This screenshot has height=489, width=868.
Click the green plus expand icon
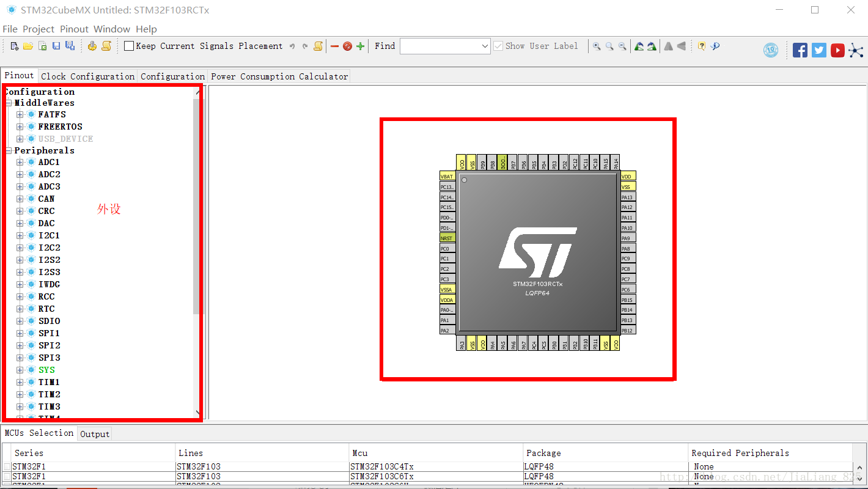pos(361,46)
